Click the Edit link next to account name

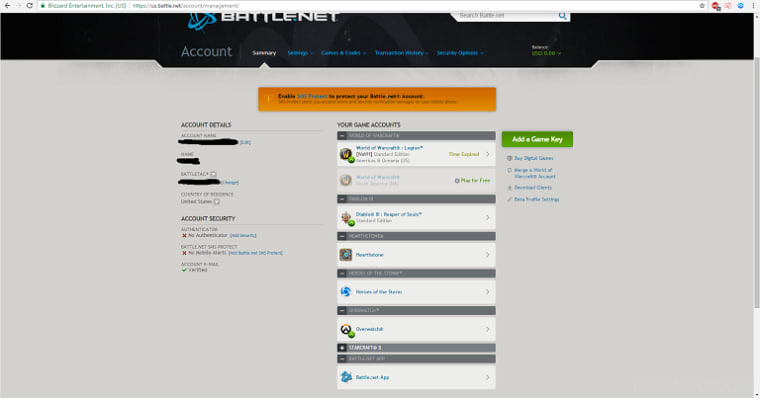tap(245, 143)
